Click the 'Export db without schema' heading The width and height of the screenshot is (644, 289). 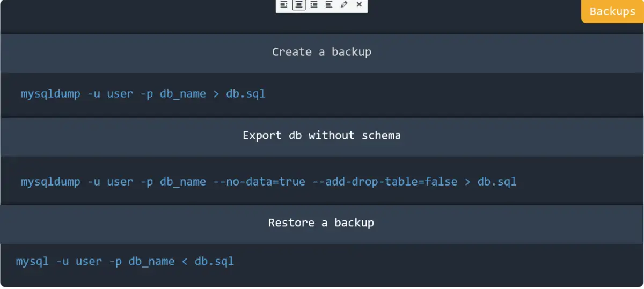[x=321, y=135]
